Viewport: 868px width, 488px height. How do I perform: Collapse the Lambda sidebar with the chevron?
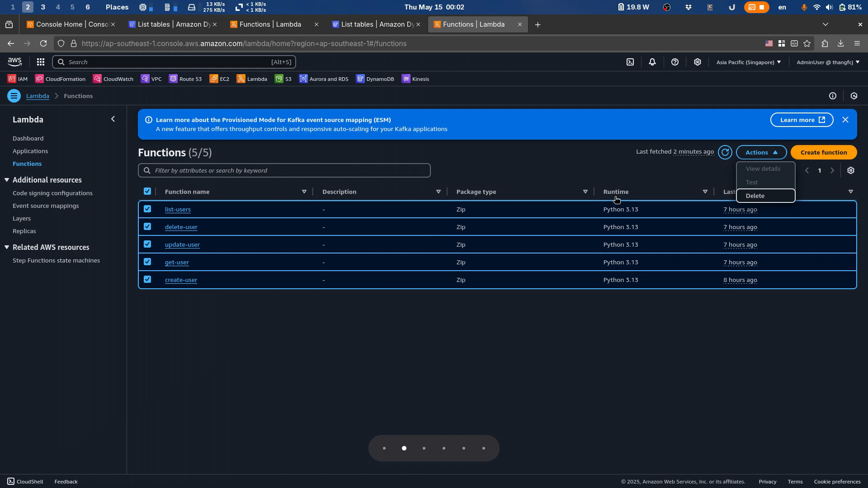tap(113, 119)
